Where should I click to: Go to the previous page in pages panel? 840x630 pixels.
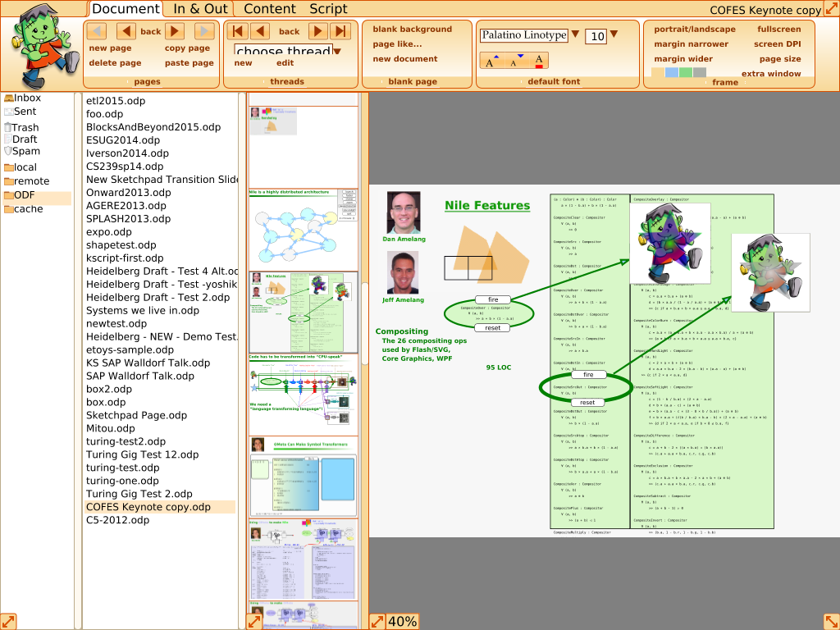click(126, 31)
